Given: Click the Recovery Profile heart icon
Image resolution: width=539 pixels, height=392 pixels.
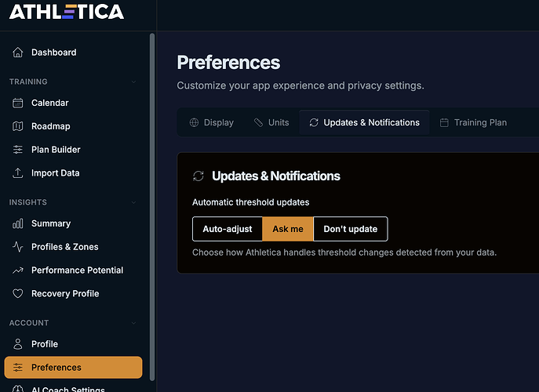Looking at the screenshot, I should coord(18,294).
